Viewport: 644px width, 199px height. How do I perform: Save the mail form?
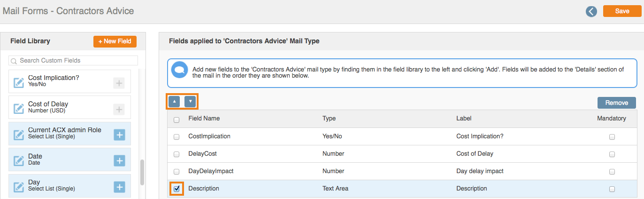[622, 11]
